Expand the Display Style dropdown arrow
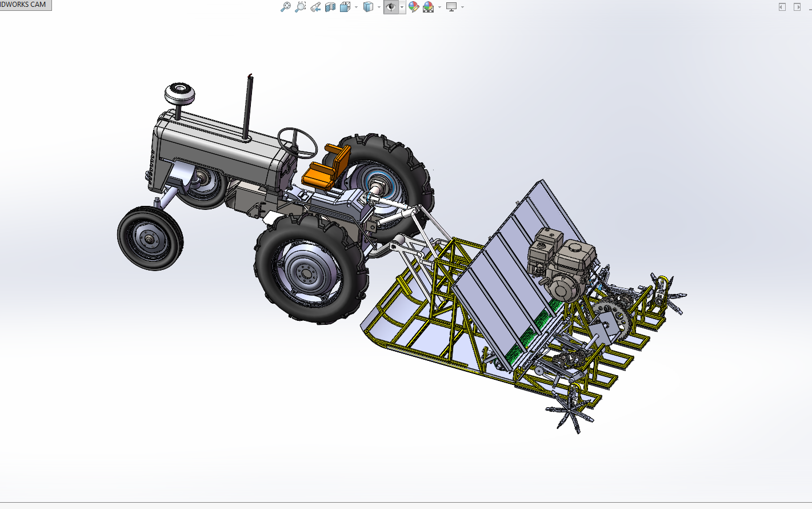The height and width of the screenshot is (509, 812). coord(379,7)
